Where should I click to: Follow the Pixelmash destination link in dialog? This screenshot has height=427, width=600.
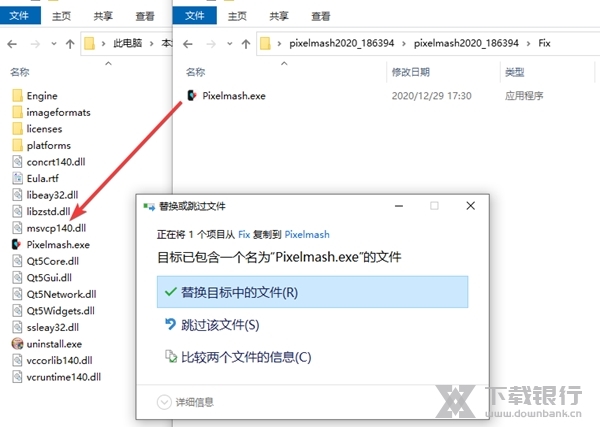coord(307,234)
